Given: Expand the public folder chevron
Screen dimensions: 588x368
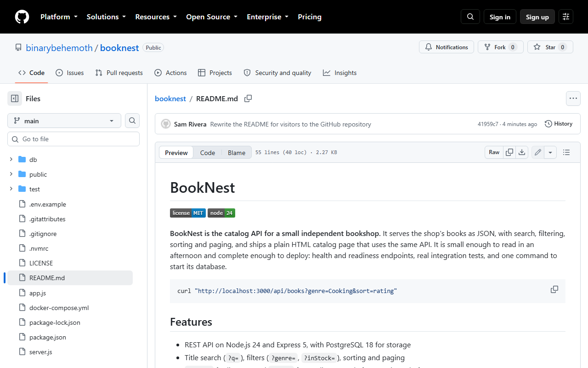Looking at the screenshot, I should (11, 174).
